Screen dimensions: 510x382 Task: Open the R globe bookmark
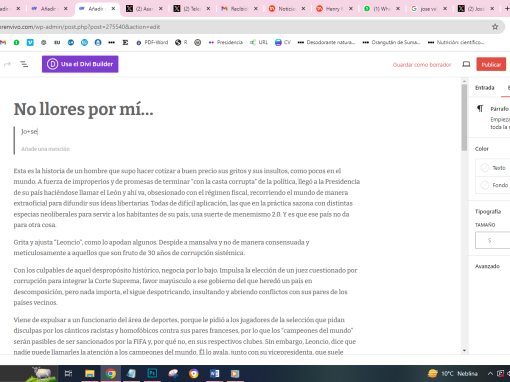tap(181, 42)
